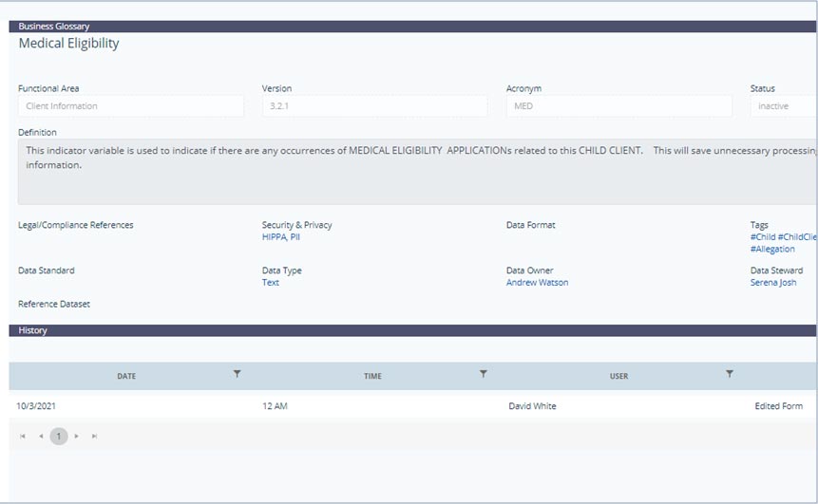Sort by USER column header

tap(618, 376)
